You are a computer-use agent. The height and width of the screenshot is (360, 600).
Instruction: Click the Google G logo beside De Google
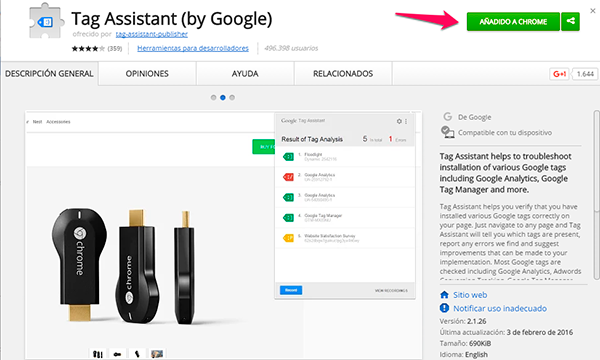pyautogui.click(x=447, y=116)
